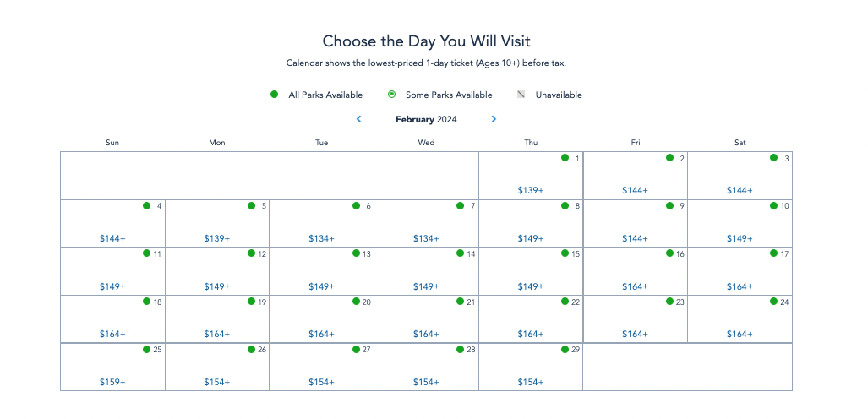868x419 pixels.
Task: Choose February 3 for your visit
Action: (740, 176)
